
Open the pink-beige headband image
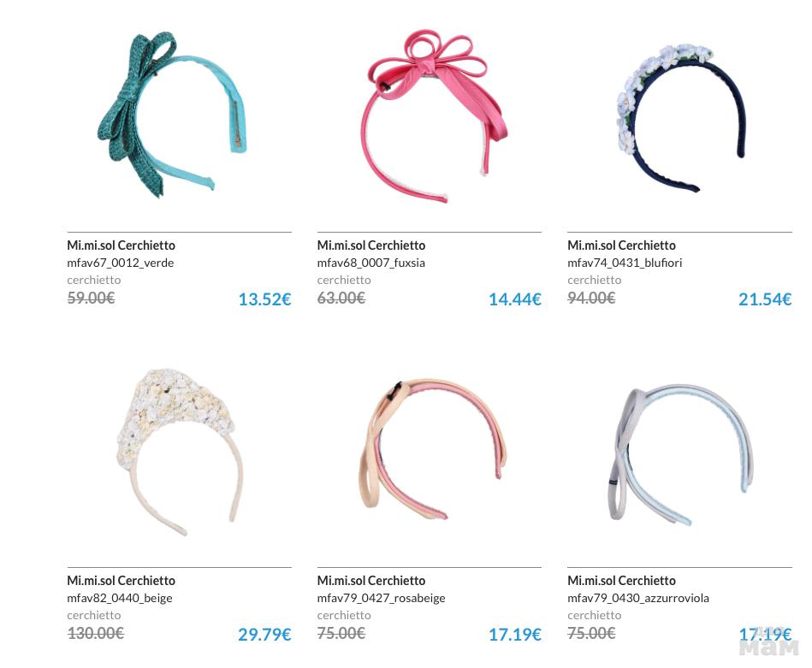433,450
